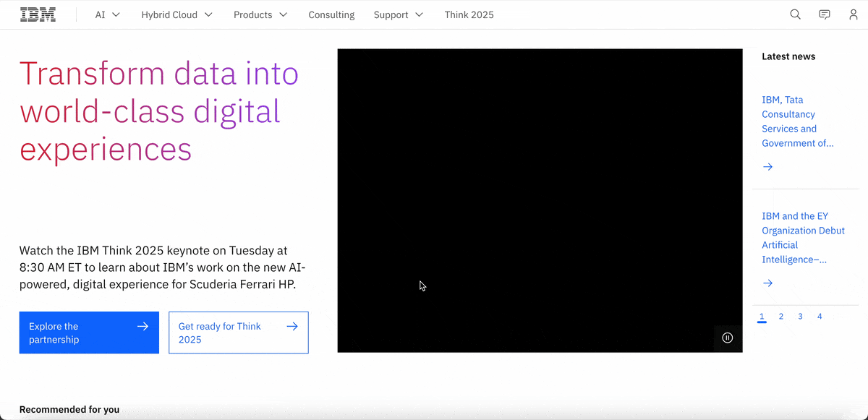
Task: Expand the AI dropdown menu
Action: [107, 14]
